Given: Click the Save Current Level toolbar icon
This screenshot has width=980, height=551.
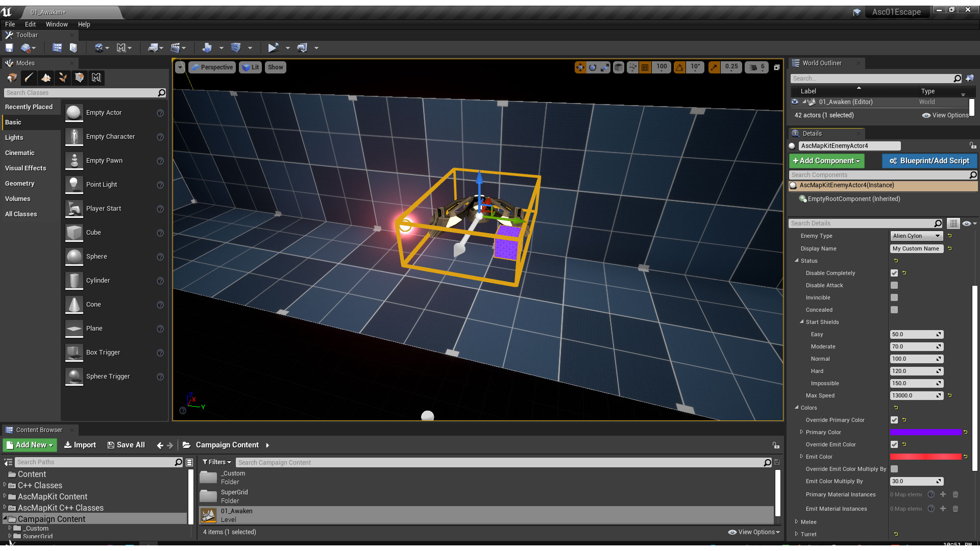Looking at the screenshot, I should click(x=9, y=47).
